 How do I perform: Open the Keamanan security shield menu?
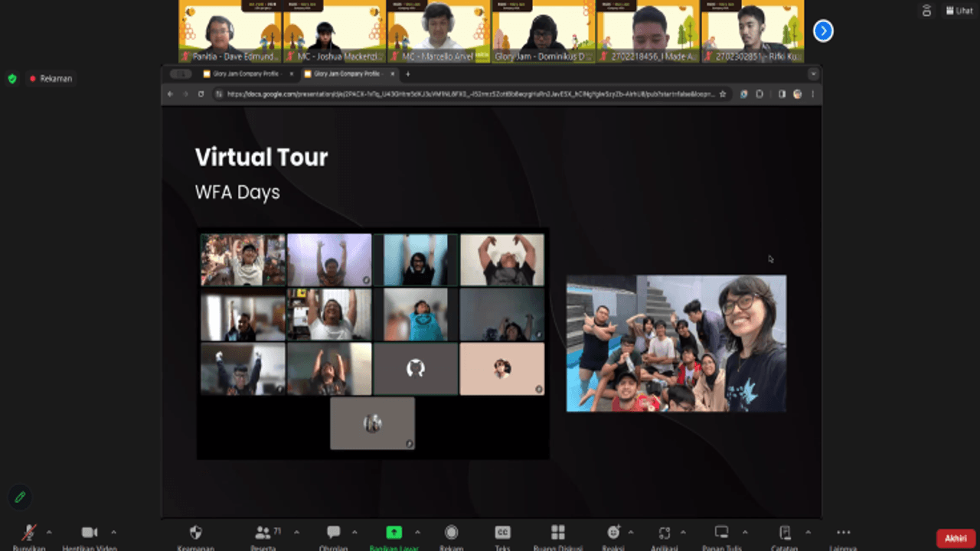(195, 537)
